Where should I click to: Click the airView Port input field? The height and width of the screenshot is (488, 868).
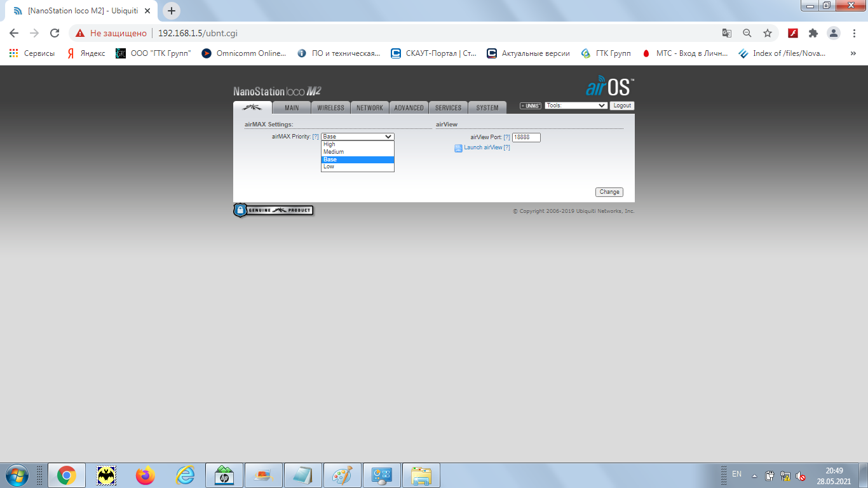526,137
